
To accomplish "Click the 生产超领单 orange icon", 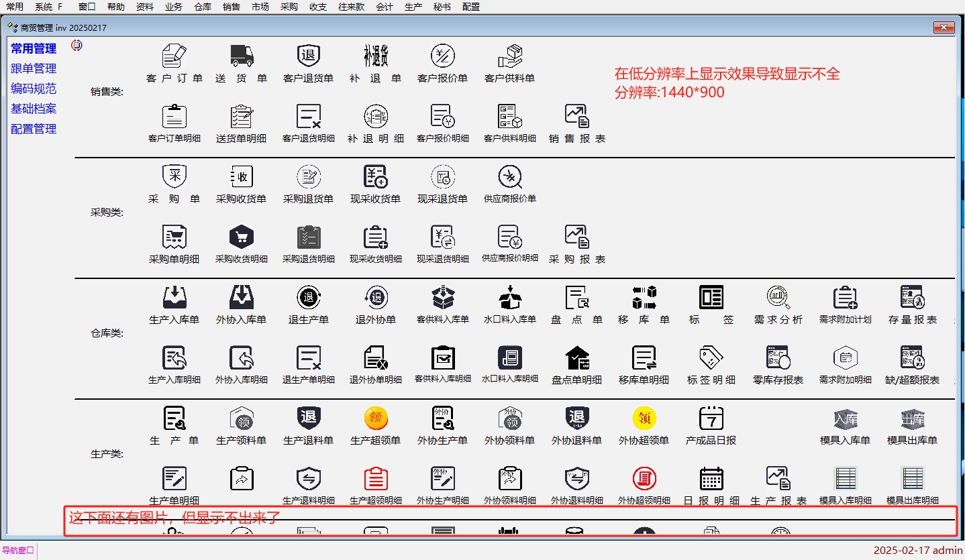I will pyautogui.click(x=376, y=418).
